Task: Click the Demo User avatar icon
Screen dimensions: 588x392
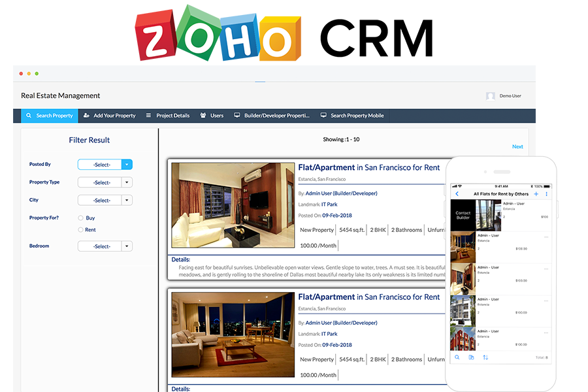Action: [491, 96]
